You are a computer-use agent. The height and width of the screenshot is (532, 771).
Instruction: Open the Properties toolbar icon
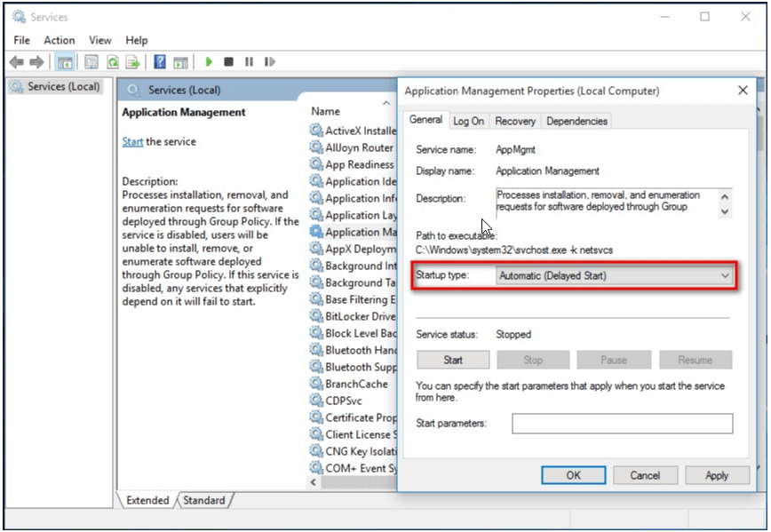91,62
